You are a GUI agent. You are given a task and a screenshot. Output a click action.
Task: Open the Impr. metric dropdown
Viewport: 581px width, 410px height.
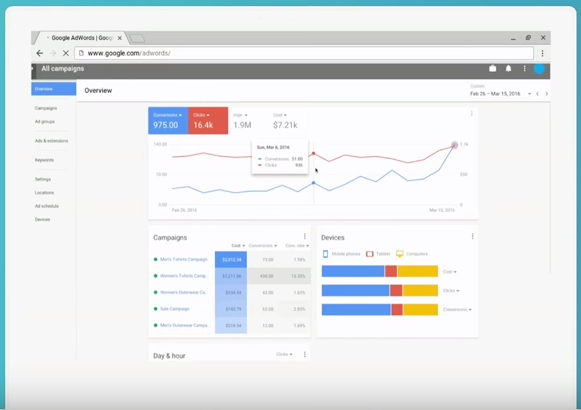pyautogui.click(x=240, y=115)
